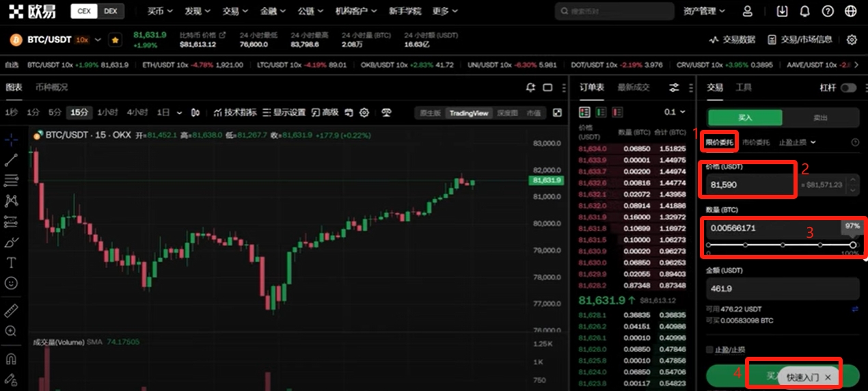
Task: Click the 100% amount slider handle
Action: click(x=853, y=245)
